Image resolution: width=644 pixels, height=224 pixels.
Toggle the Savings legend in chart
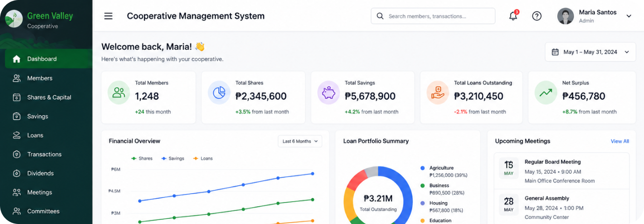(173, 159)
